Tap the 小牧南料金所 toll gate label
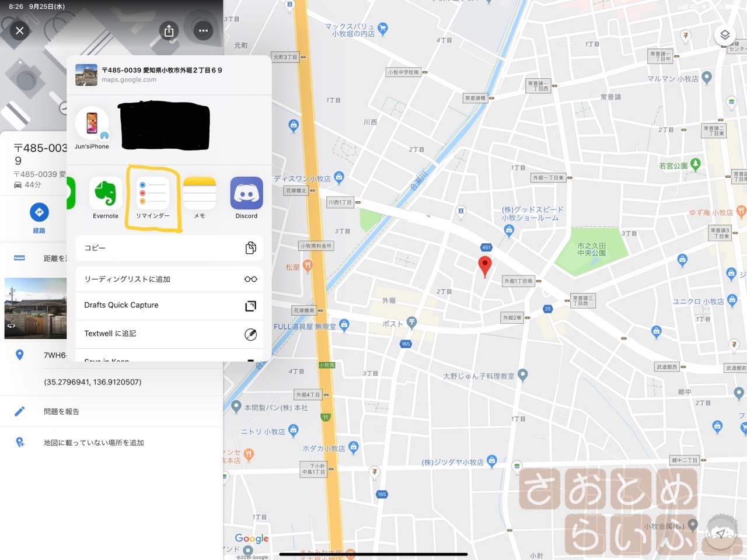The height and width of the screenshot is (560, 747). point(316,246)
